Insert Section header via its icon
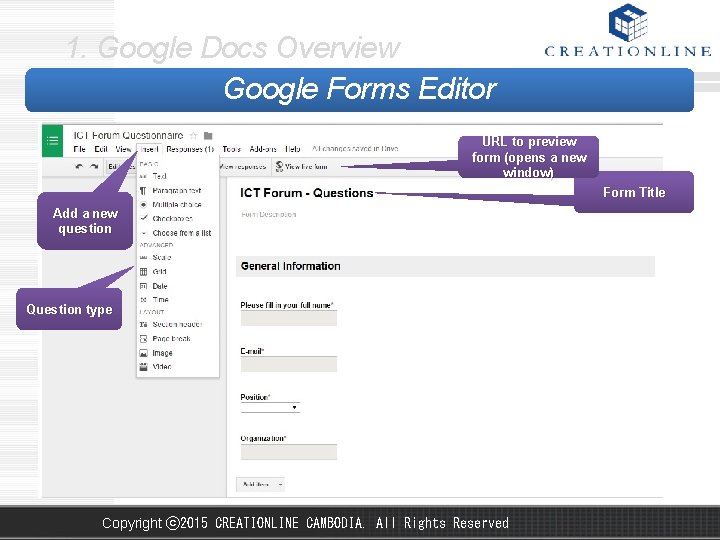The height and width of the screenshot is (540, 720). (x=143, y=324)
